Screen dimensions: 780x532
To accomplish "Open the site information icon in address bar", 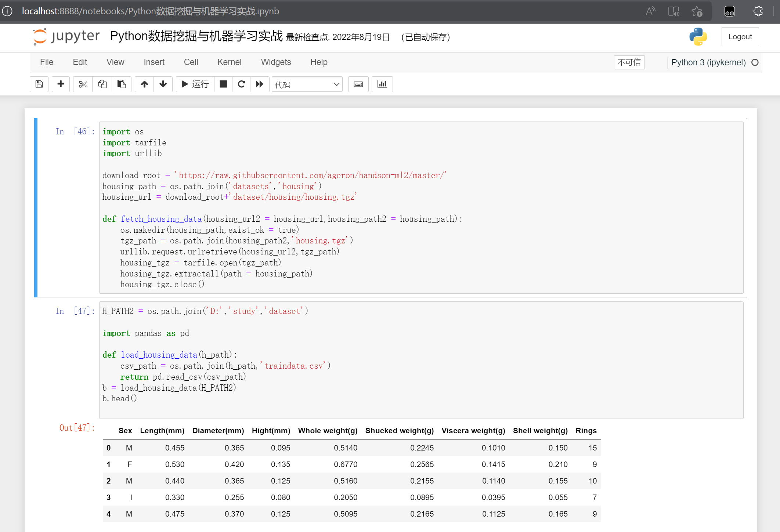I will 7,11.
